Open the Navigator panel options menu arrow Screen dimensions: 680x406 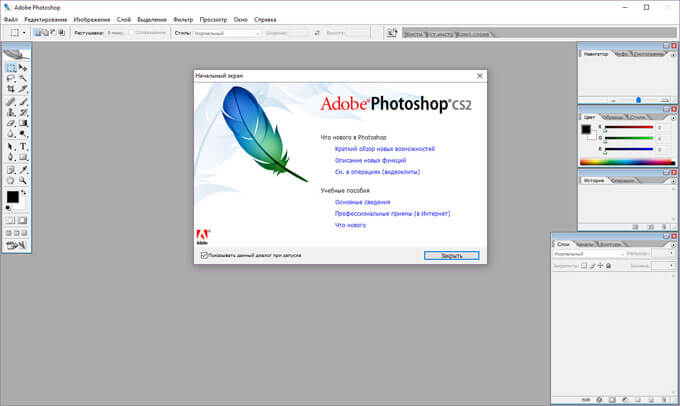(673, 55)
